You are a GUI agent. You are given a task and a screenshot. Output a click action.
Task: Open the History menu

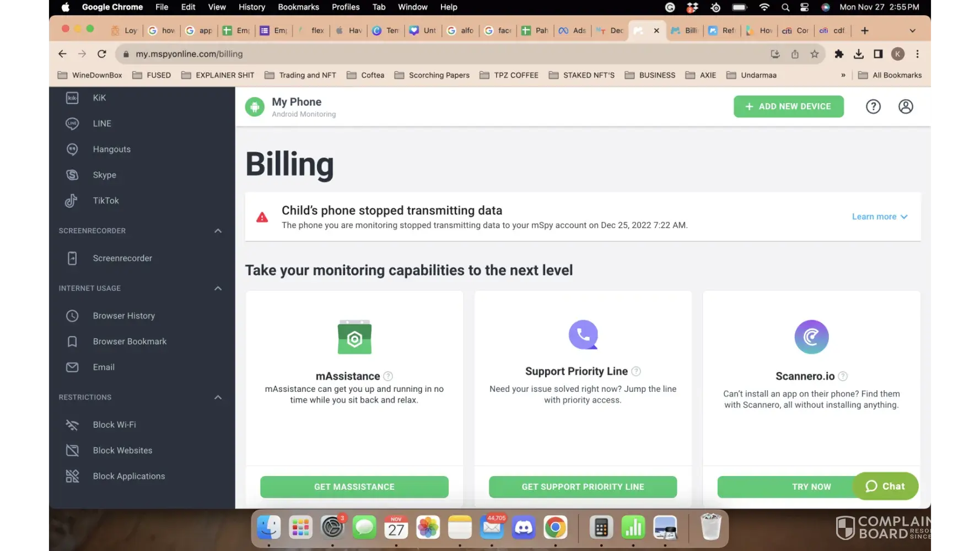click(252, 7)
